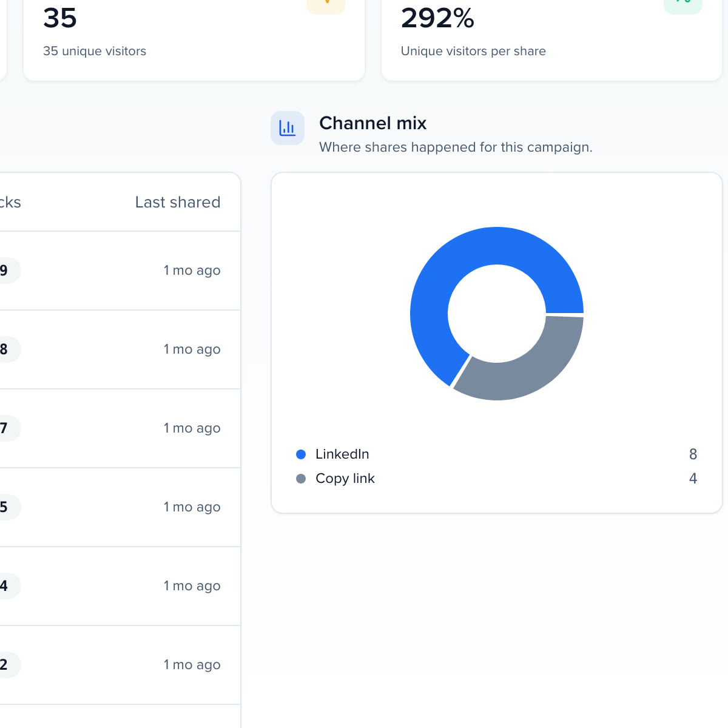
Task: Click '1 mo ago' in the 5 clicks row
Action: 192,507
